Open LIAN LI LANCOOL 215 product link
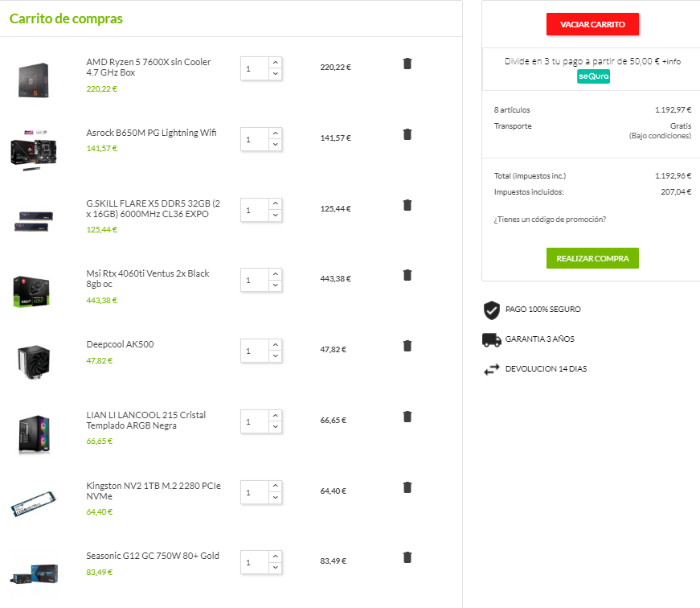The image size is (700, 608). click(146, 420)
